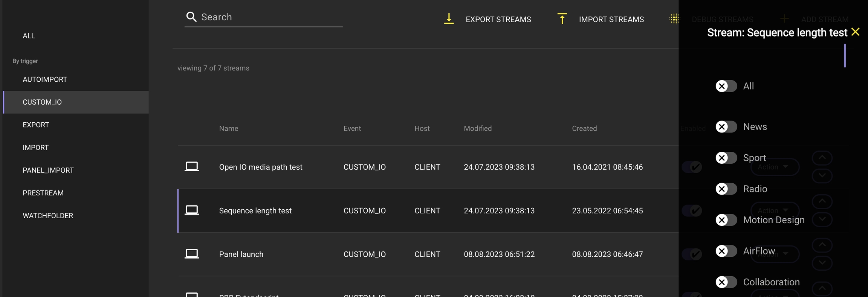Image resolution: width=868 pixels, height=297 pixels.
Task: Open the WATCHFOLDER trigger category
Action: (x=48, y=216)
